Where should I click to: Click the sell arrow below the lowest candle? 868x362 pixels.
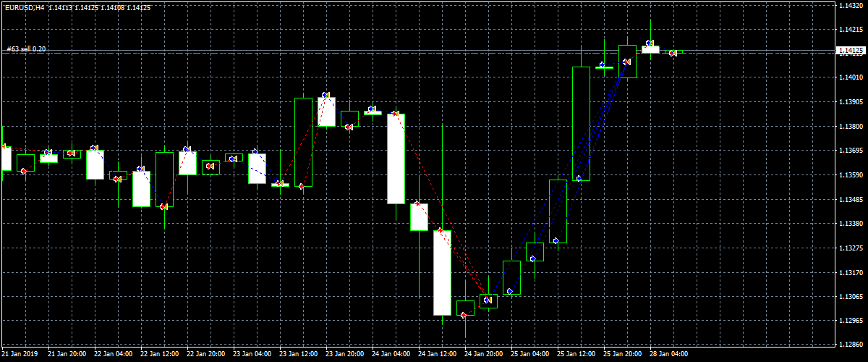click(x=464, y=315)
